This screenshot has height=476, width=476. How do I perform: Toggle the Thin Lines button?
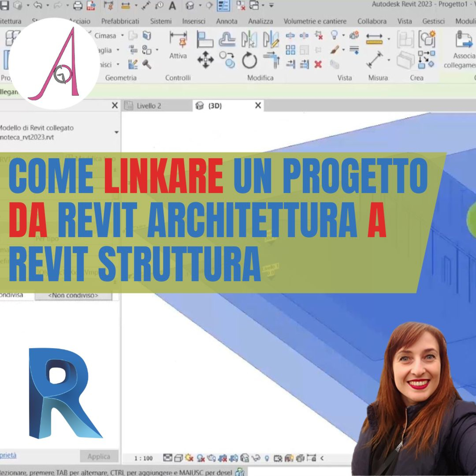point(223,5)
